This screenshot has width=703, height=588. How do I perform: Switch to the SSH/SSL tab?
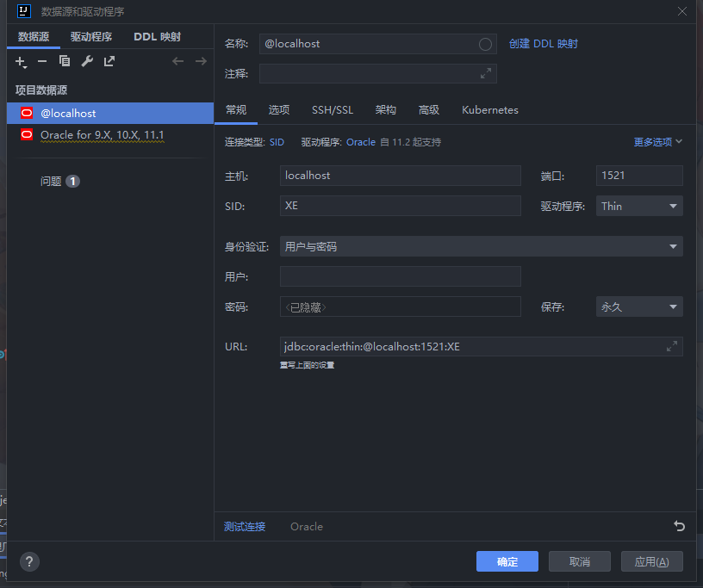(x=333, y=110)
